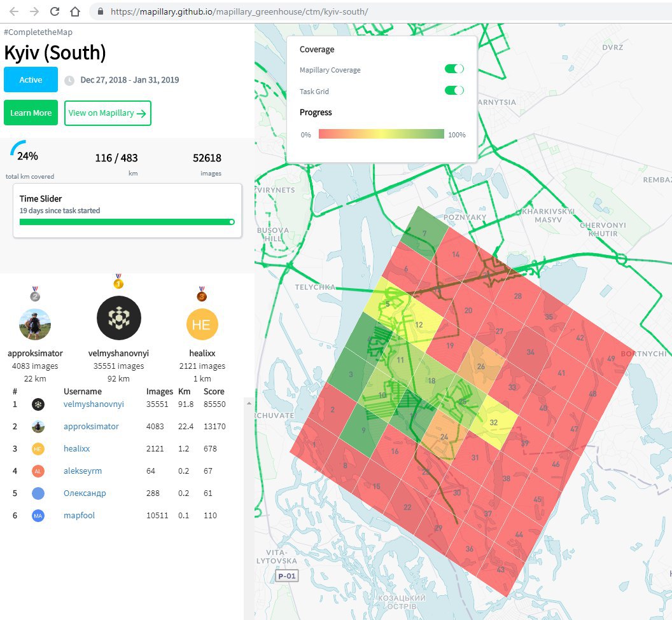Click the Learn More button
This screenshot has height=620, width=672.
31,113
